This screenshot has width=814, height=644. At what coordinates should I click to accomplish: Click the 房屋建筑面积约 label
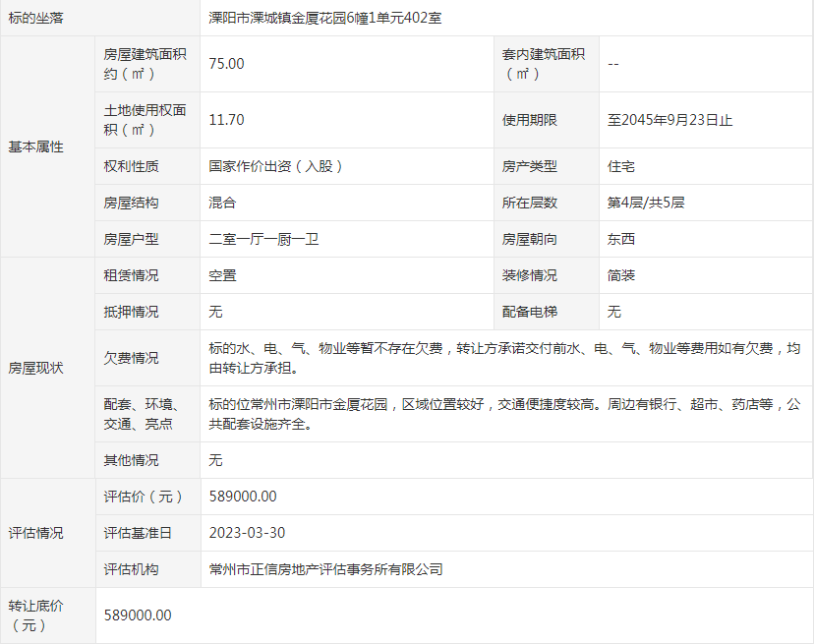point(145,64)
